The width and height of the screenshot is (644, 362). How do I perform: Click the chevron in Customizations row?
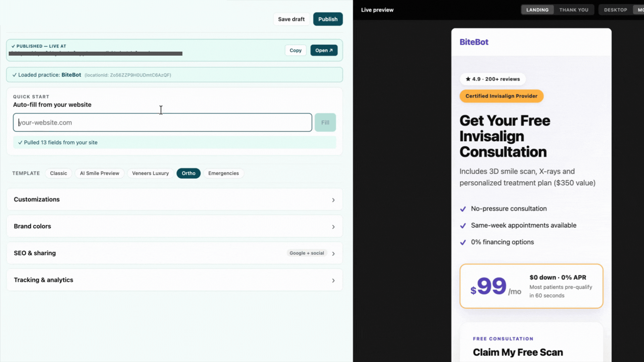pyautogui.click(x=333, y=200)
